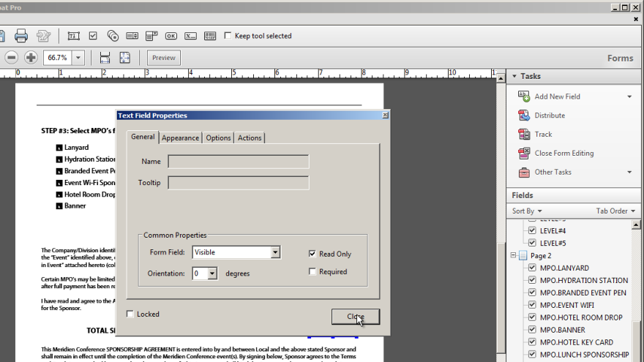Click the Fields list scrollbar up arrow
The height and width of the screenshot is (362, 644).
[x=636, y=225]
